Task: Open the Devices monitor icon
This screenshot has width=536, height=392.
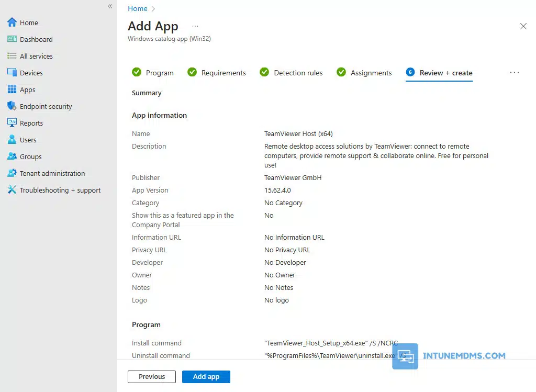Action: (x=12, y=73)
